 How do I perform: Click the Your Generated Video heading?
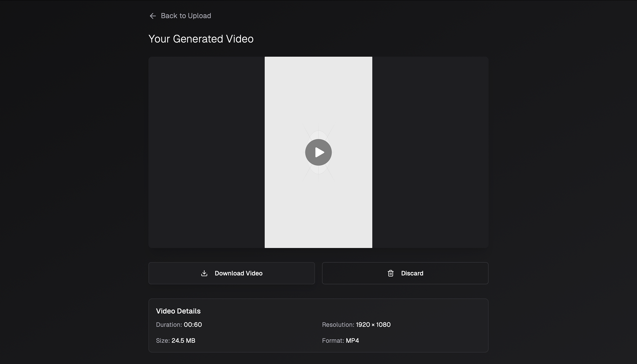pos(201,39)
